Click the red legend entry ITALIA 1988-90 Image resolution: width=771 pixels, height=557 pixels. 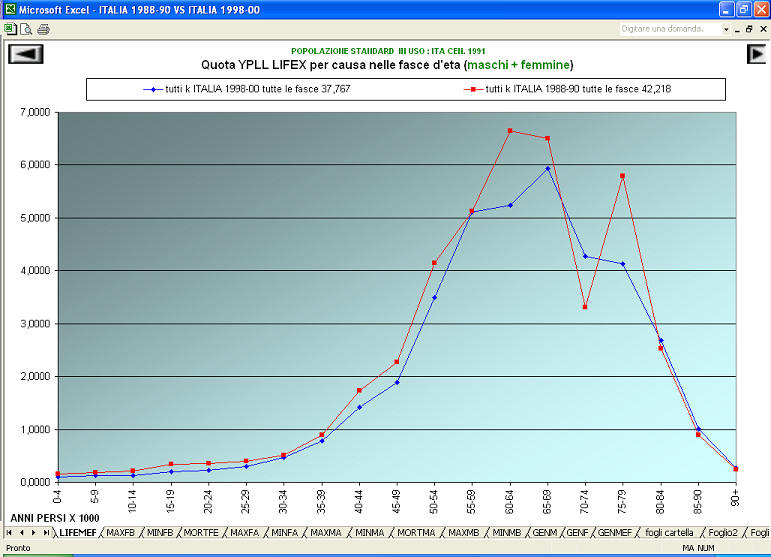(567, 89)
